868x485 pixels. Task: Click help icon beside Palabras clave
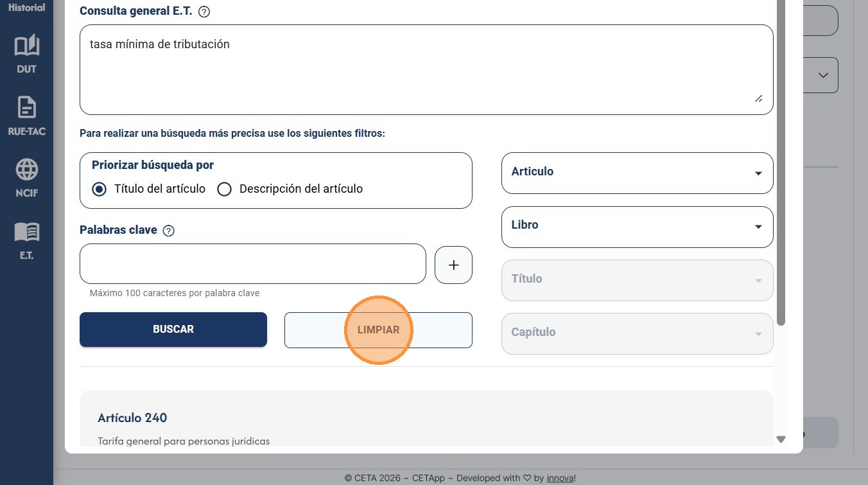point(169,231)
